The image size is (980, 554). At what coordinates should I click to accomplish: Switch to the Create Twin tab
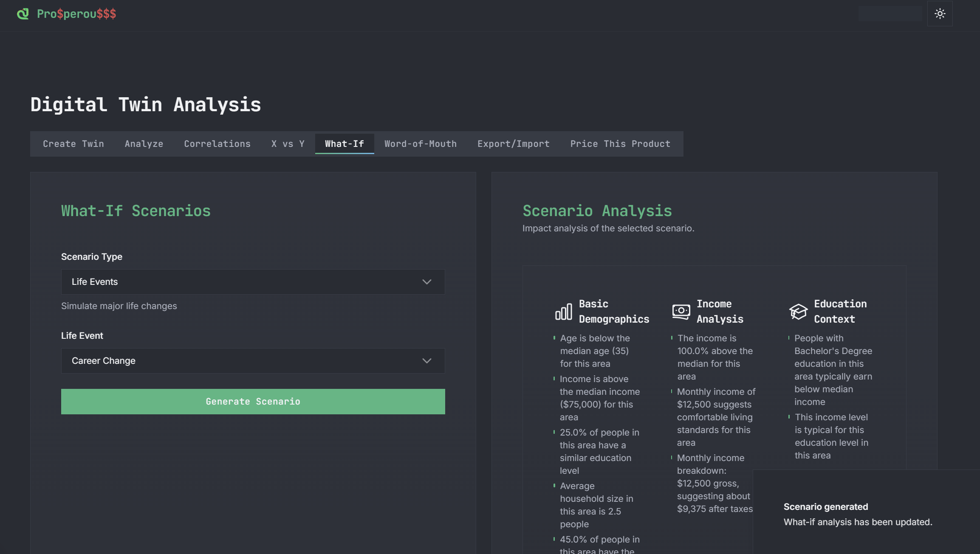click(73, 144)
